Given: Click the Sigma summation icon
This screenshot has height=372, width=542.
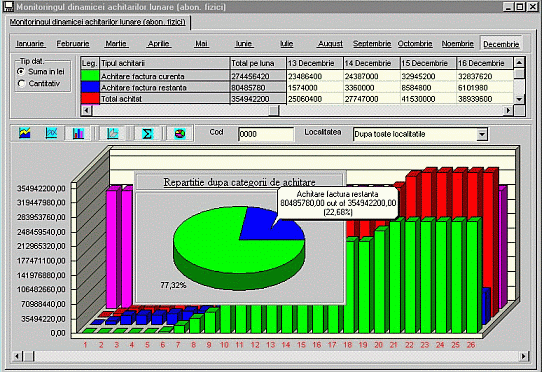Looking at the screenshot, I should [x=147, y=133].
